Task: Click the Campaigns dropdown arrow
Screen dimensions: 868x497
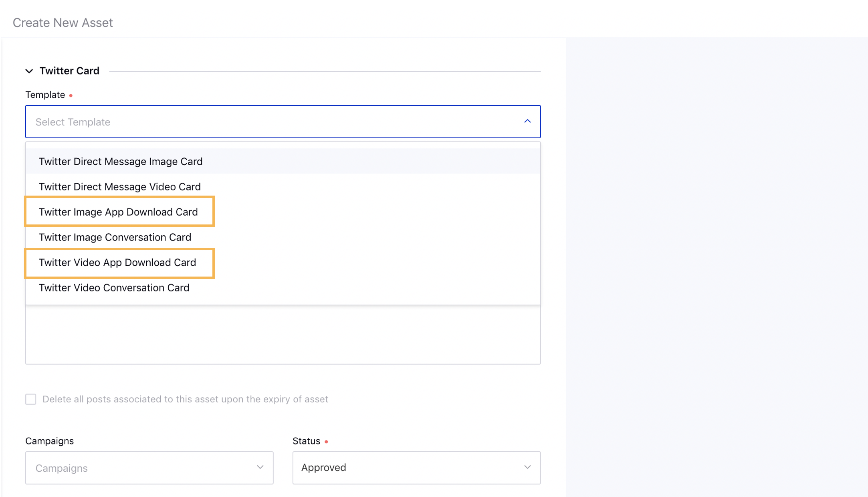Action: click(x=260, y=467)
